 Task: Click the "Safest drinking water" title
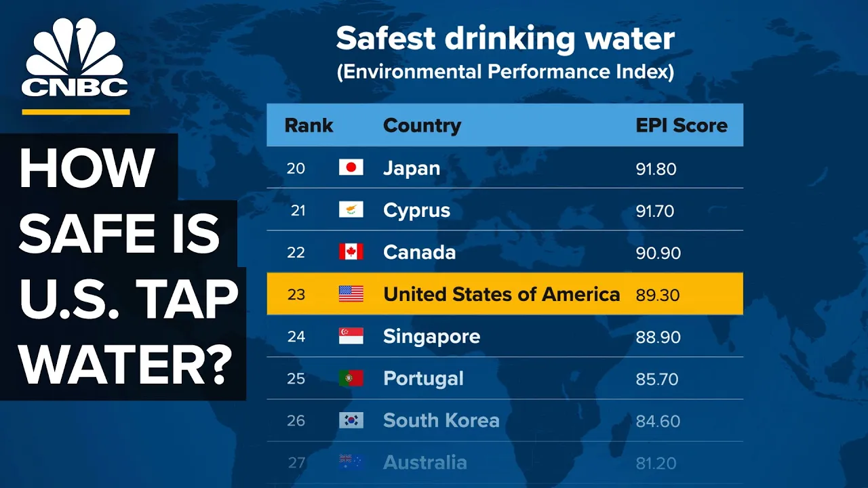click(505, 39)
